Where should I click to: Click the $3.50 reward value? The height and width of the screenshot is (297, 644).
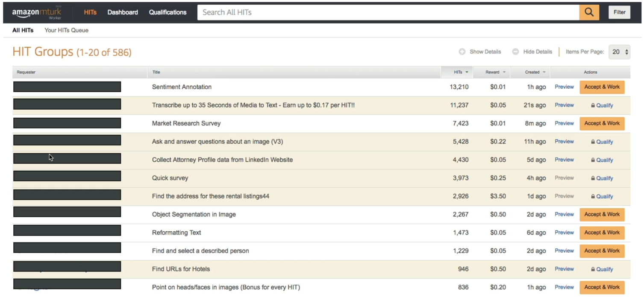point(498,196)
